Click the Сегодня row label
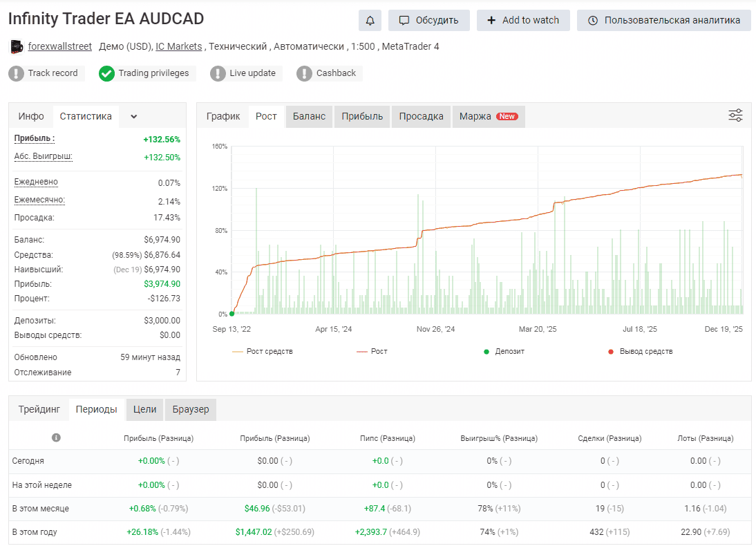 click(28, 460)
